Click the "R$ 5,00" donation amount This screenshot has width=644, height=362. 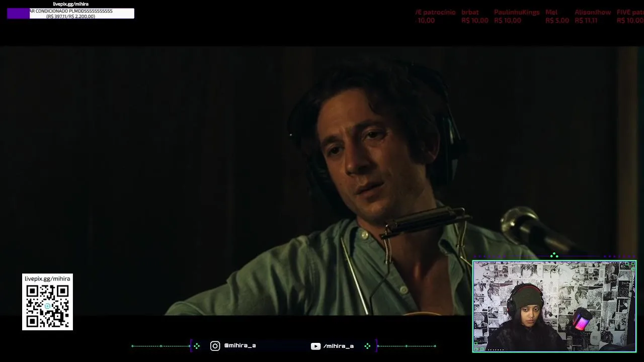[x=557, y=21]
